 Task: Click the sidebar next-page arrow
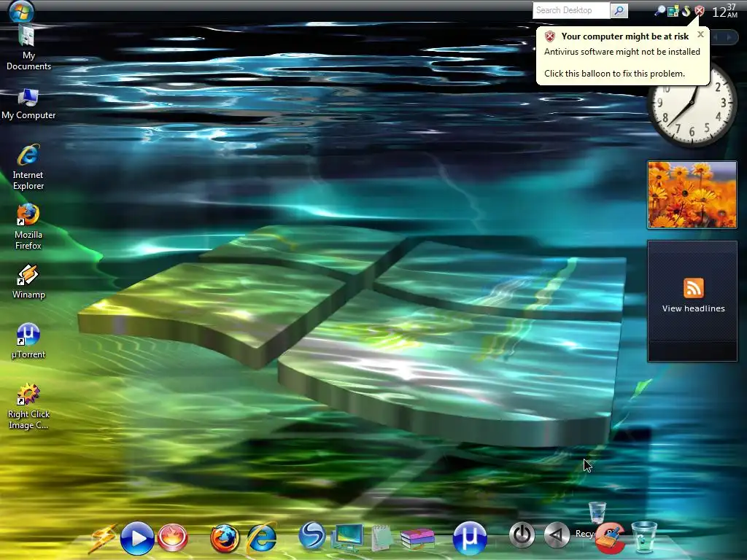pos(729,37)
